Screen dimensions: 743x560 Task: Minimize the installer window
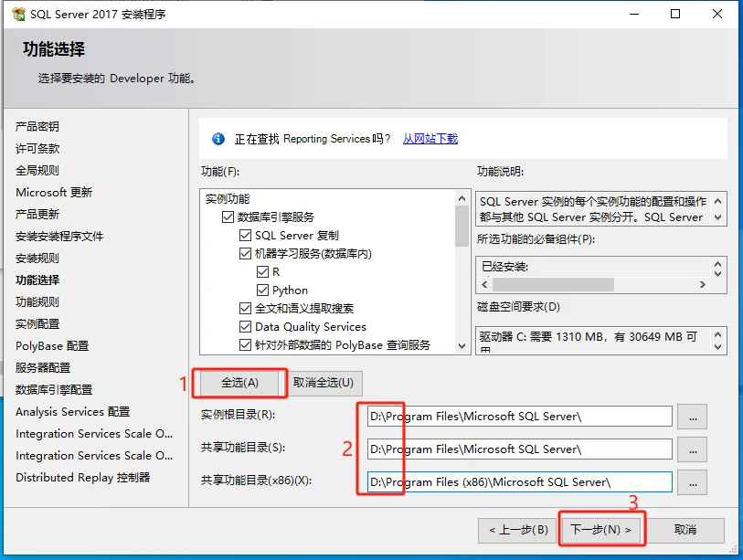(634, 15)
